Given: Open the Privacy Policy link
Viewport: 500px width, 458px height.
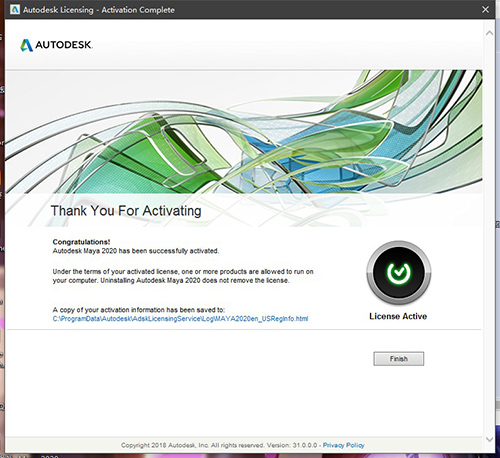Looking at the screenshot, I should pos(344,445).
